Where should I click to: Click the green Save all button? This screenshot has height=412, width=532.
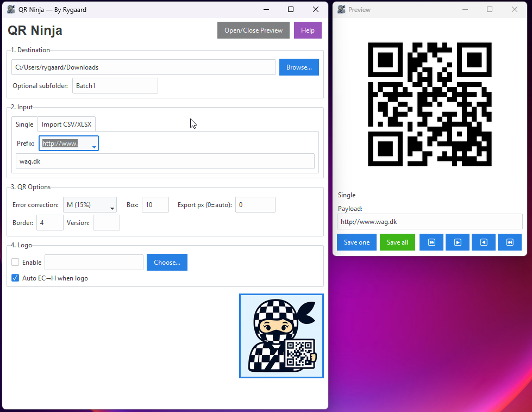pyautogui.click(x=397, y=242)
